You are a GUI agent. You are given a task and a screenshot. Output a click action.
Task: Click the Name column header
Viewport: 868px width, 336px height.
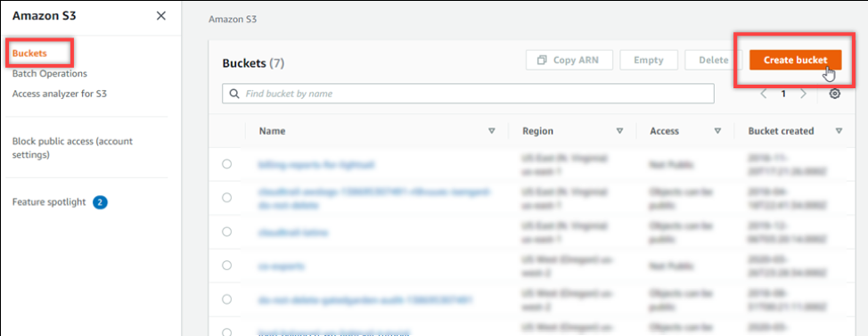[x=273, y=131]
